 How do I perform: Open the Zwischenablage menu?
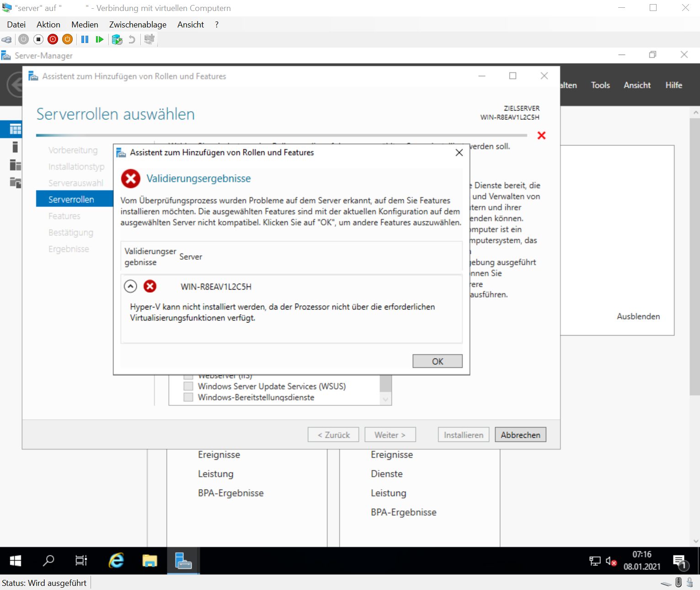[138, 25]
